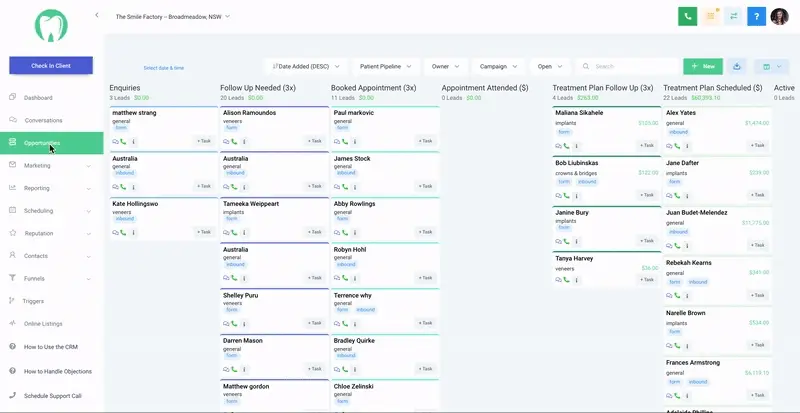Click the call icon on Alison Ramoundos card
The width and height of the screenshot is (800, 413).
(x=234, y=141)
